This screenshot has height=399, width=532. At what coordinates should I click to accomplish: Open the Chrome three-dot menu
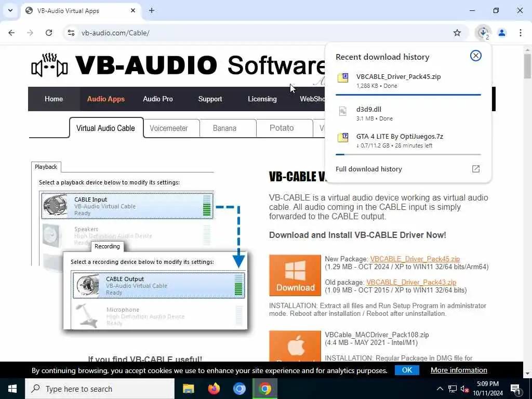(521, 33)
